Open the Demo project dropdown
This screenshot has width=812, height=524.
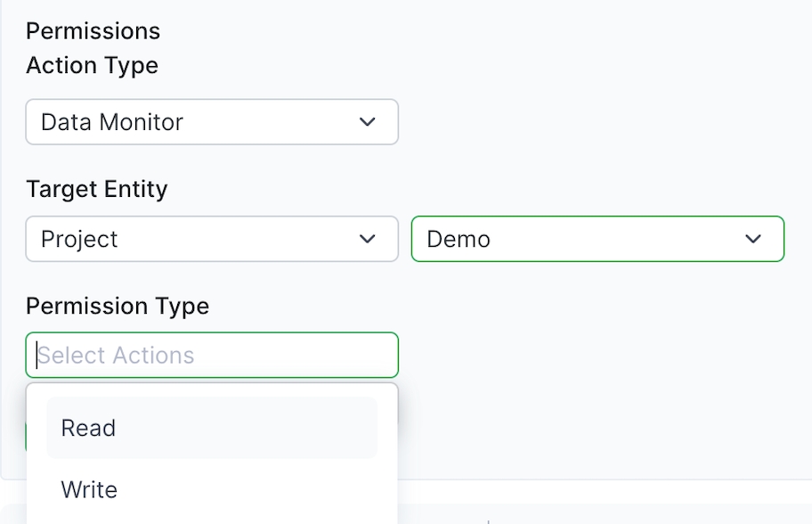597,239
